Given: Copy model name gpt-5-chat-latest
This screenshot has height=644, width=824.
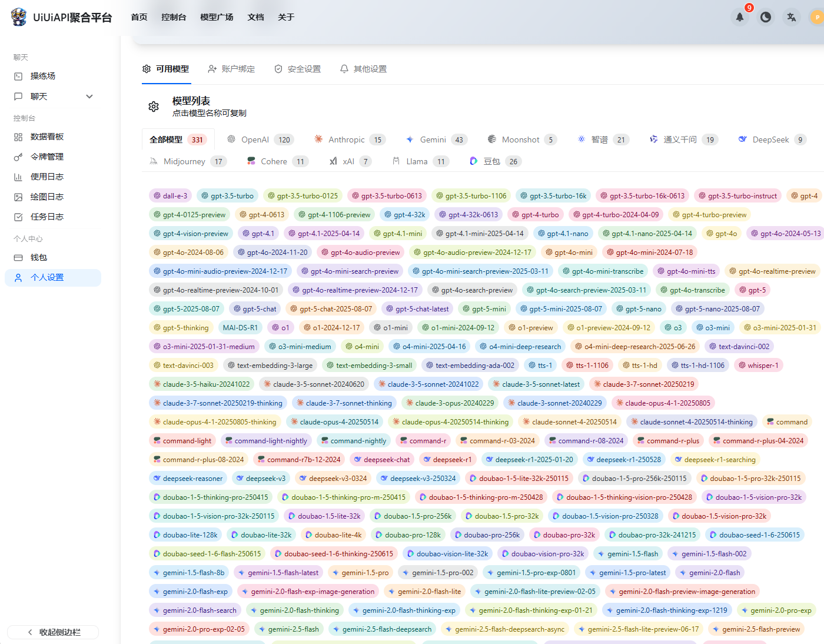Looking at the screenshot, I should click(417, 309).
